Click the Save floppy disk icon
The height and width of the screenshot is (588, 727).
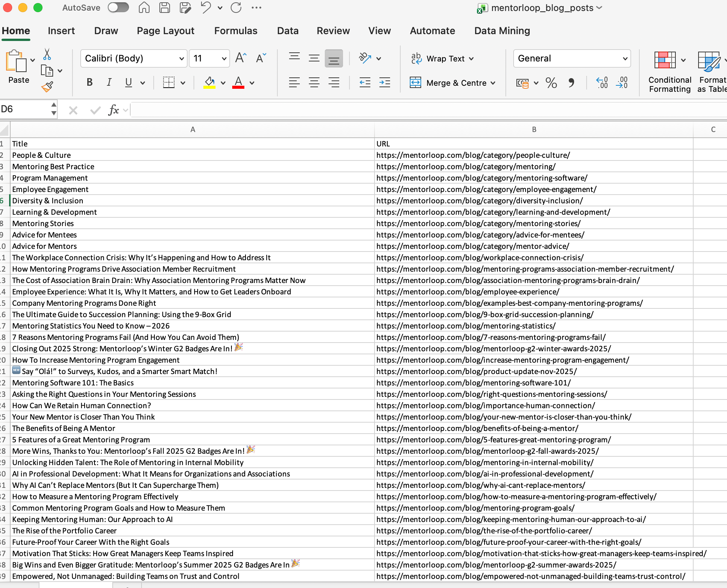tap(165, 8)
